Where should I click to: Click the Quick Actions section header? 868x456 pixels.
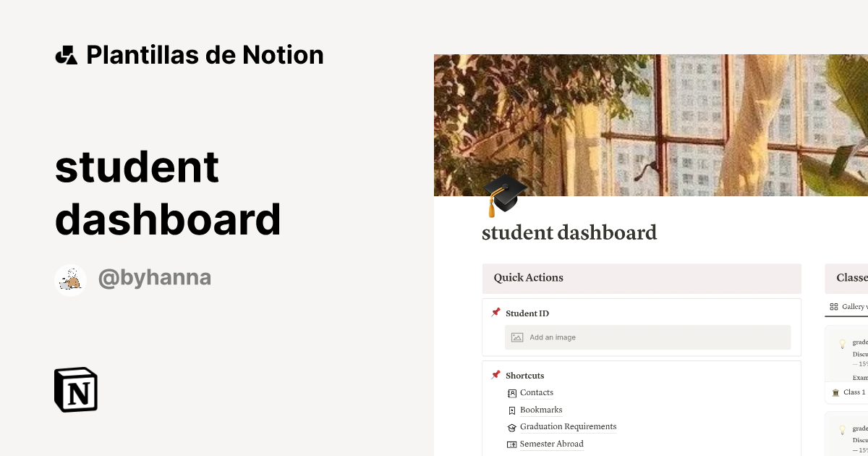[x=528, y=278]
